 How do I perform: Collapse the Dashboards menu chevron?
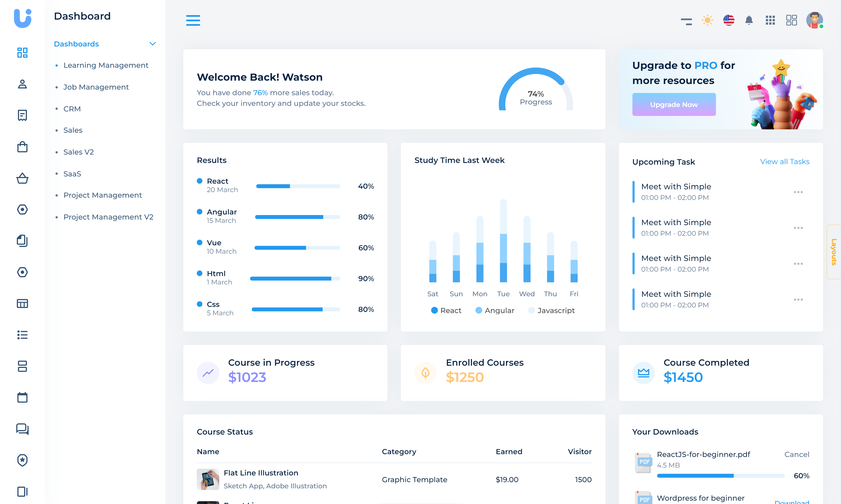pyautogui.click(x=153, y=44)
